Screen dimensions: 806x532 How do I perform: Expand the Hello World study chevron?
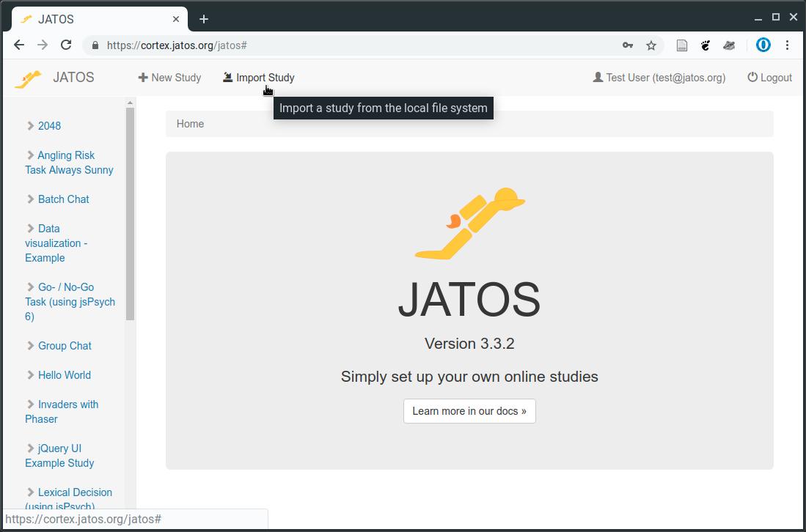point(31,375)
